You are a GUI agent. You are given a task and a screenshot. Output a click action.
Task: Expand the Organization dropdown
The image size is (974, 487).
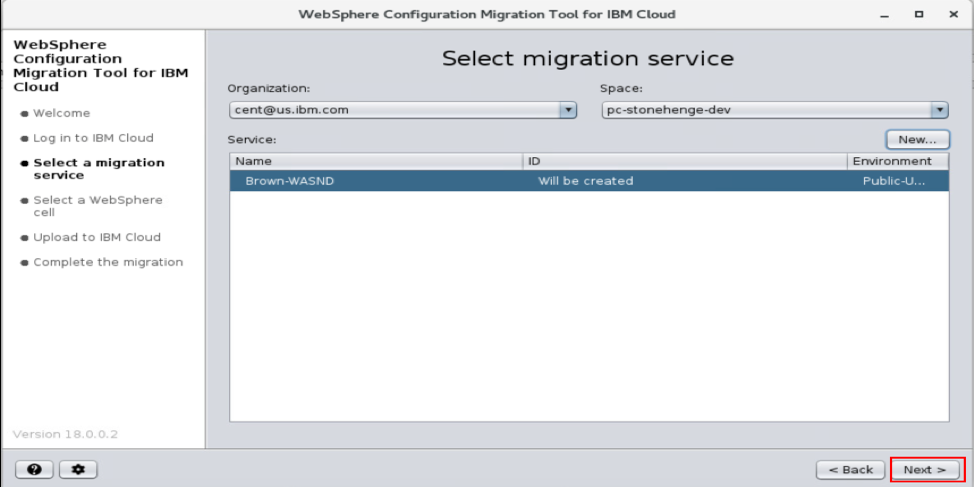point(567,110)
